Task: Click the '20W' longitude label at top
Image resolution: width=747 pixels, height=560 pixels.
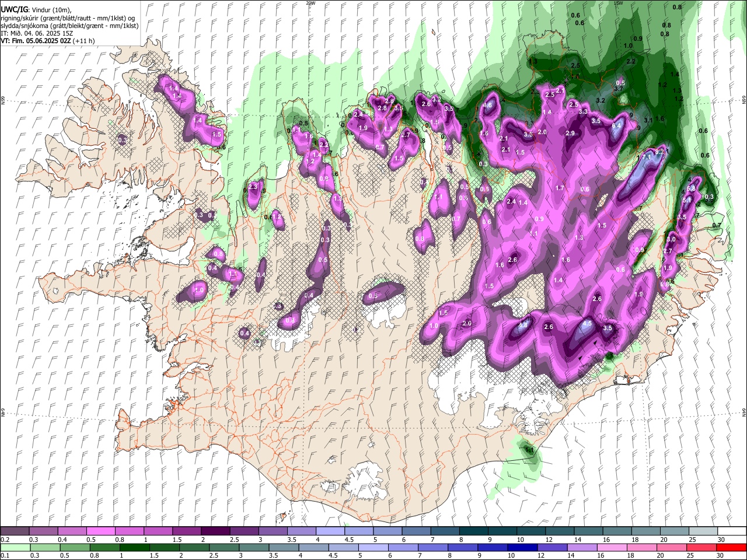Action: 310,3
